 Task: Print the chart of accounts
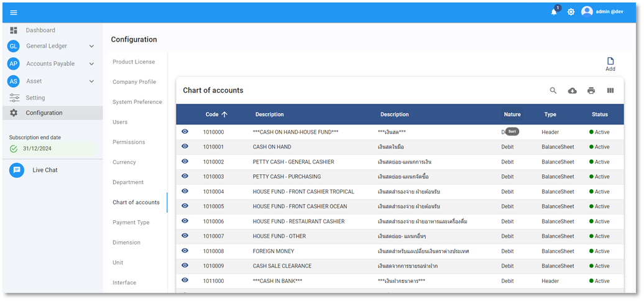[591, 91]
